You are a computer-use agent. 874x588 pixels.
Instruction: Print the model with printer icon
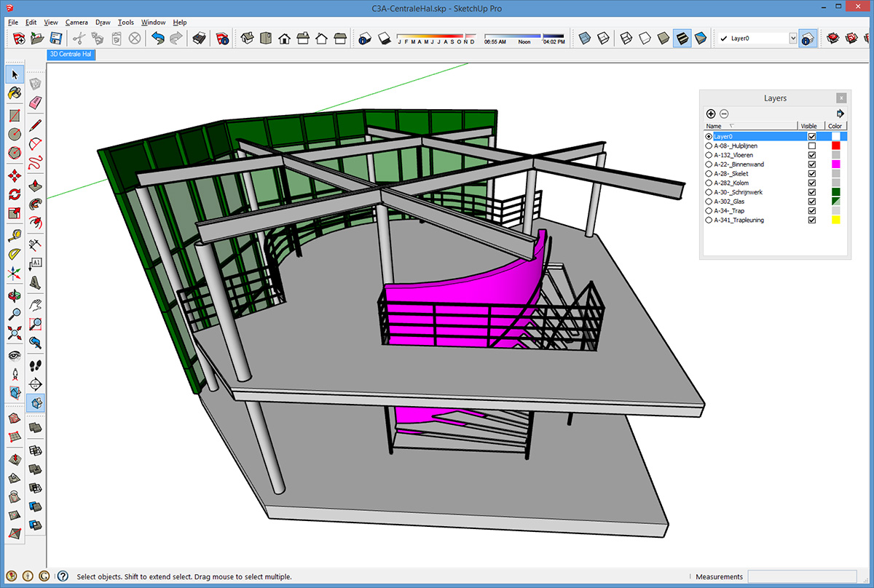pyautogui.click(x=198, y=38)
